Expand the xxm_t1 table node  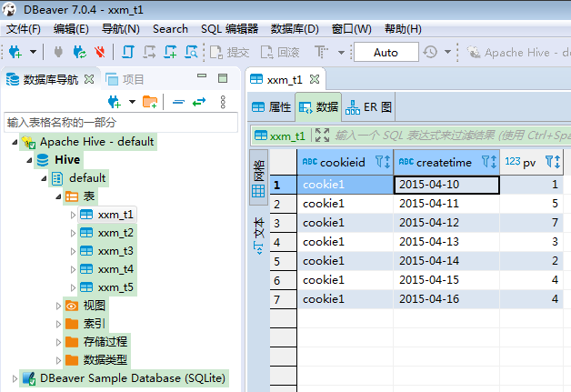point(73,215)
